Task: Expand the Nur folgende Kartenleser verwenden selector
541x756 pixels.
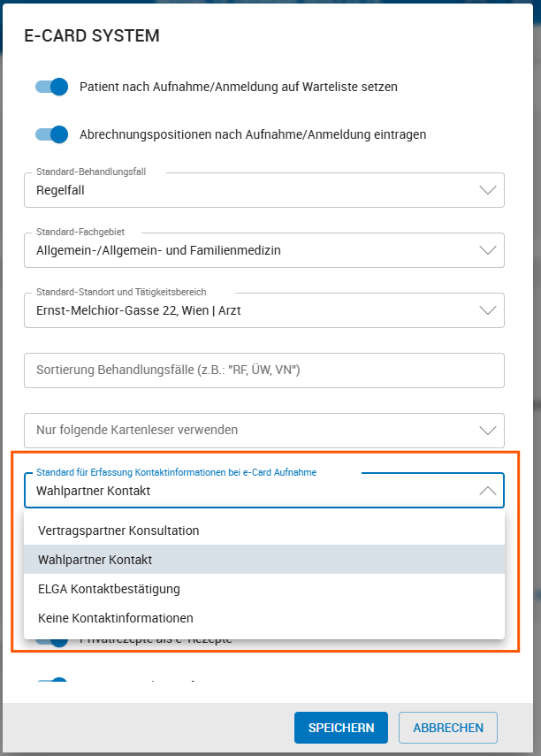Action: coord(265,431)
